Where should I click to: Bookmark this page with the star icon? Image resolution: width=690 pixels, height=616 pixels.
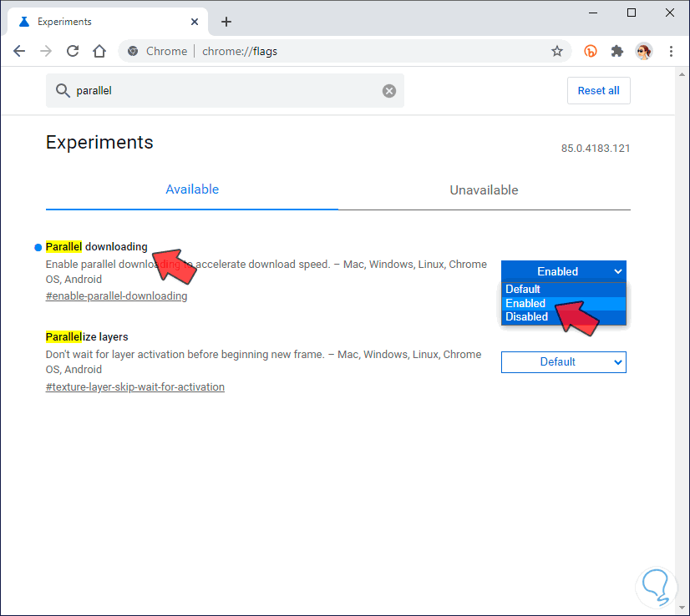coord(557,51)
